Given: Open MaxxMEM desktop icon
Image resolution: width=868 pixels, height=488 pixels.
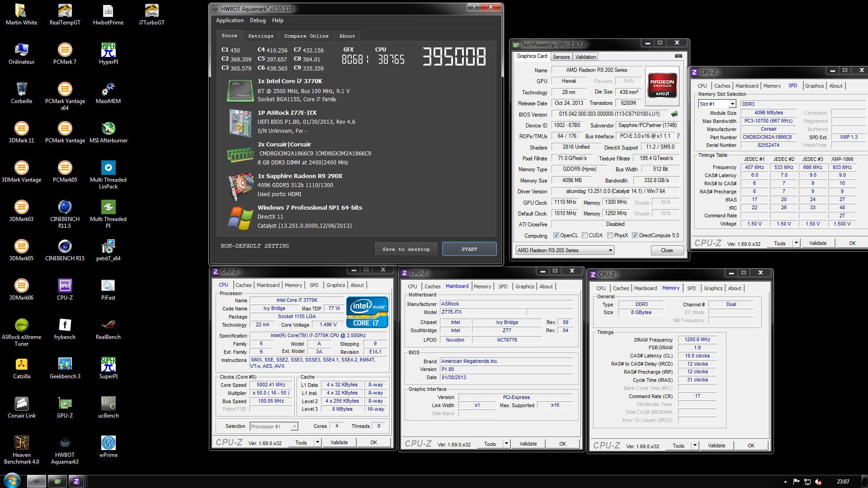Looking at the screenshot, I should pos(108,93).
